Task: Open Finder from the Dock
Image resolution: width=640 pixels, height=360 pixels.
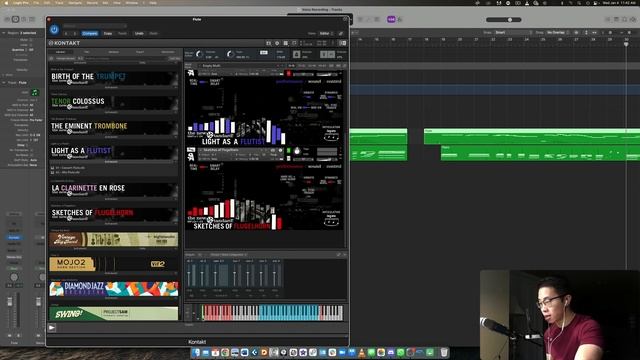Action: click(x=196, y=352)
